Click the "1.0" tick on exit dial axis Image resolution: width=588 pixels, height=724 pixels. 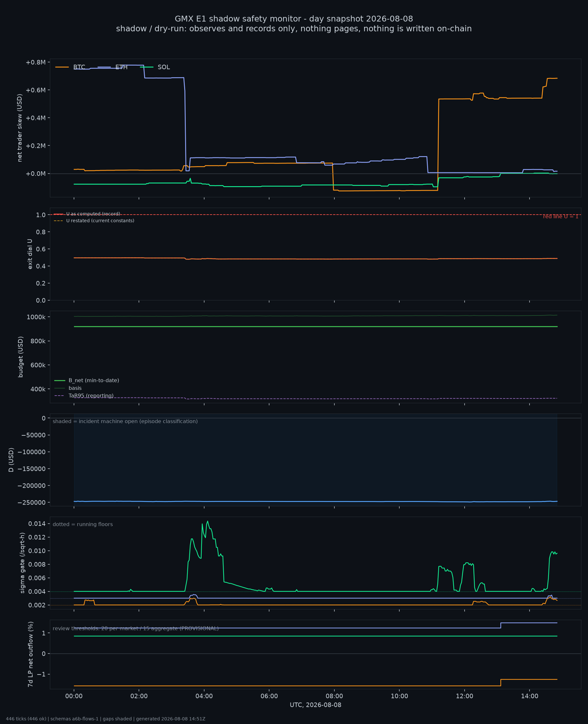pyautogui.click(x=41, y=215)
